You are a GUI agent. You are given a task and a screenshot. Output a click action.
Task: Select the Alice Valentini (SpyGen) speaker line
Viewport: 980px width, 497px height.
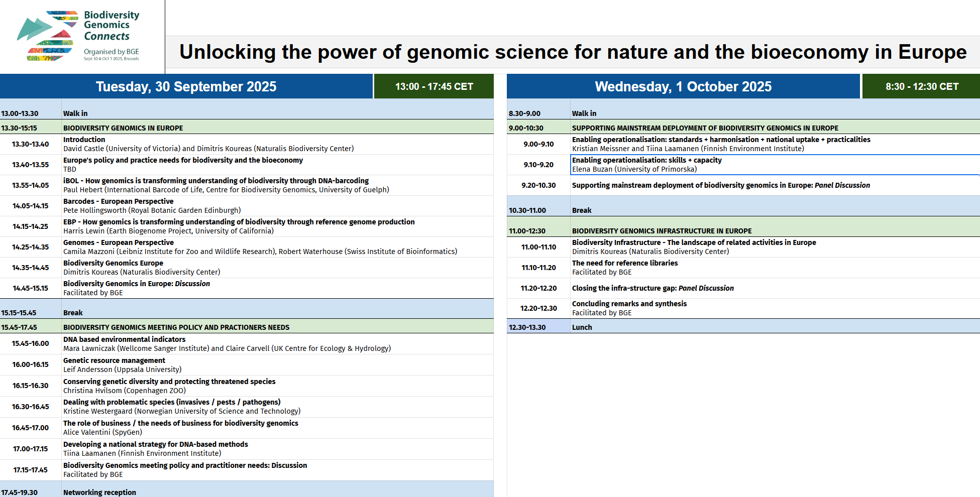click(x=102, y=432)
